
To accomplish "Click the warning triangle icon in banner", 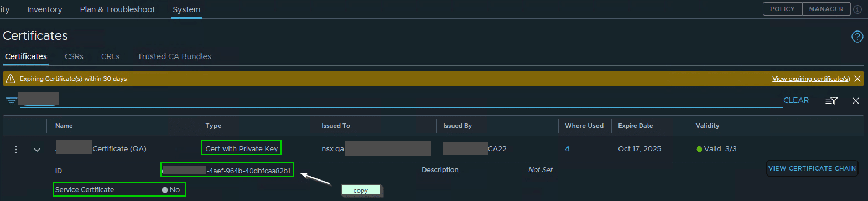I will [x=9, y=79].
